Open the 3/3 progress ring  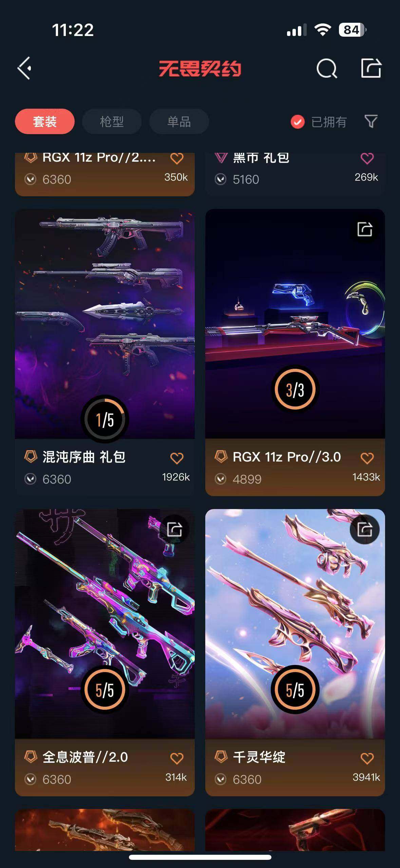295,390
